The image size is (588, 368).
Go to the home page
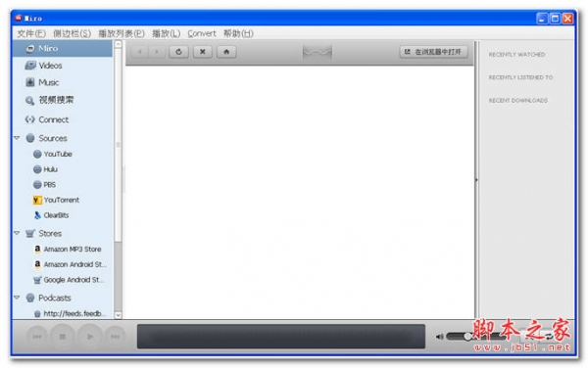(x=226, y=52)
